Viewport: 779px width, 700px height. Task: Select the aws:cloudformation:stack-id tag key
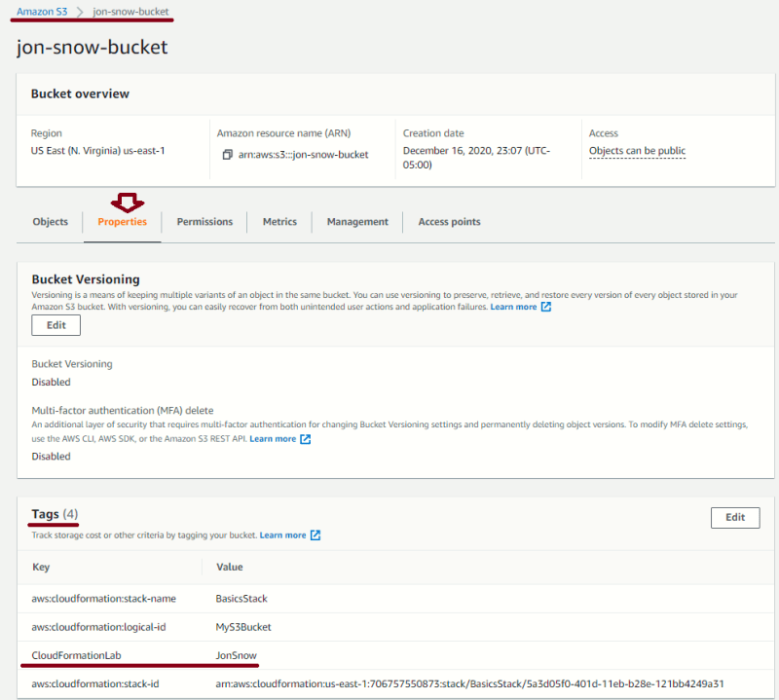[x=95, y=683]
